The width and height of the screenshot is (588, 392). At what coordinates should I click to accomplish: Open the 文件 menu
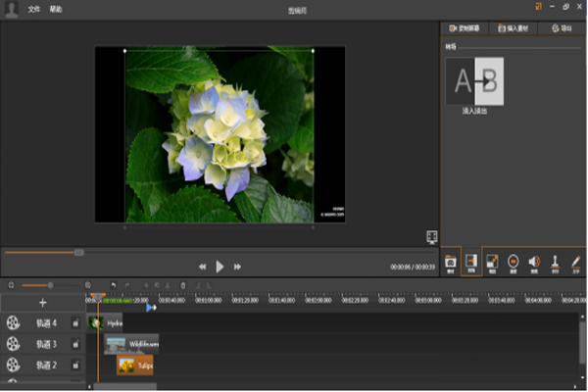coord(35,8)
